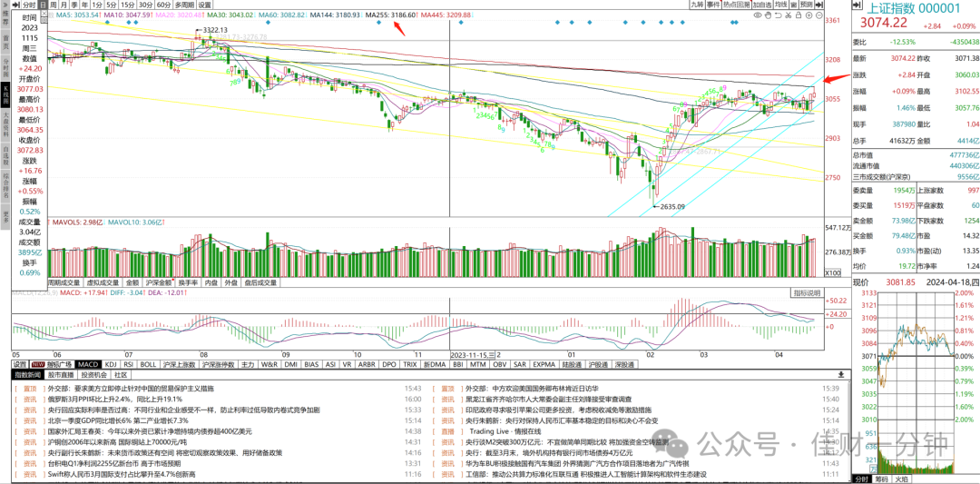Image resolution: width=980 pixels, height=484 pixels.
Task: Select 周 weekly period tab
Action: pos(54,5)
